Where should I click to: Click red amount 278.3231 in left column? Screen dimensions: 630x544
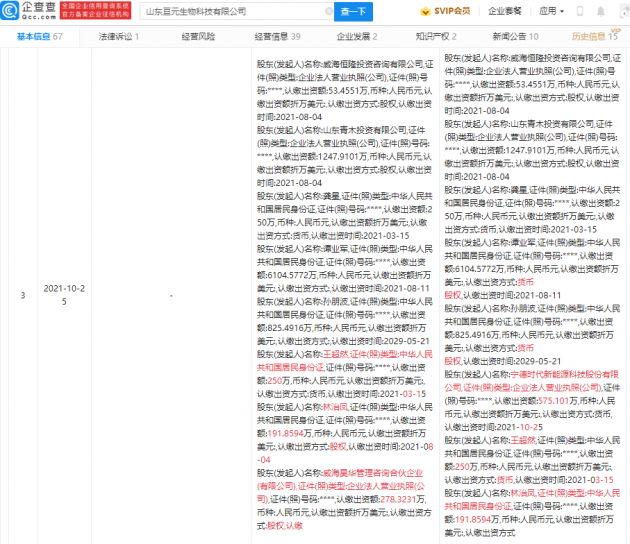[398, 499]
